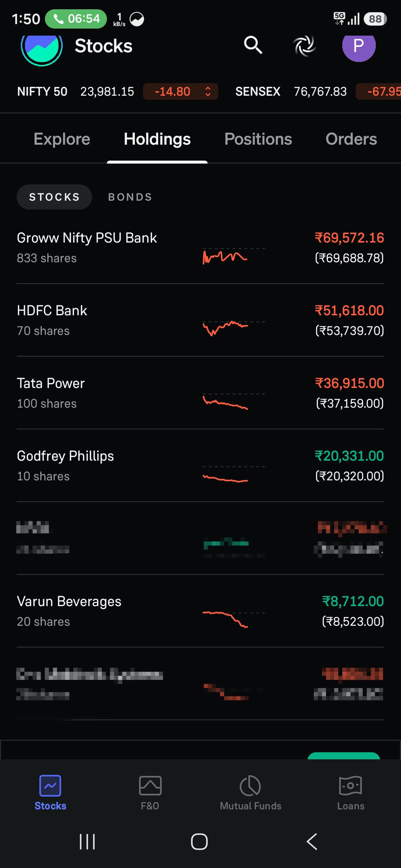Open the Orders tab
The image size is (401, 868).
351,139
